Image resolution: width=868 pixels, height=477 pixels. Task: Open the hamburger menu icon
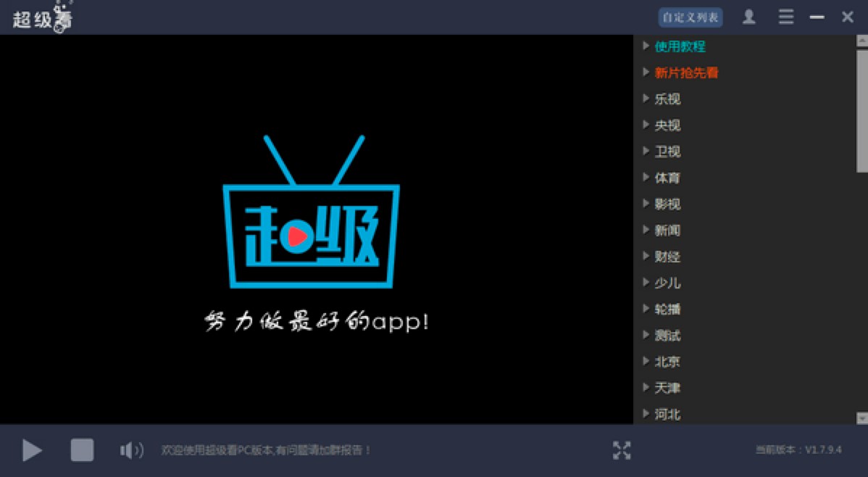click(786, 17)
